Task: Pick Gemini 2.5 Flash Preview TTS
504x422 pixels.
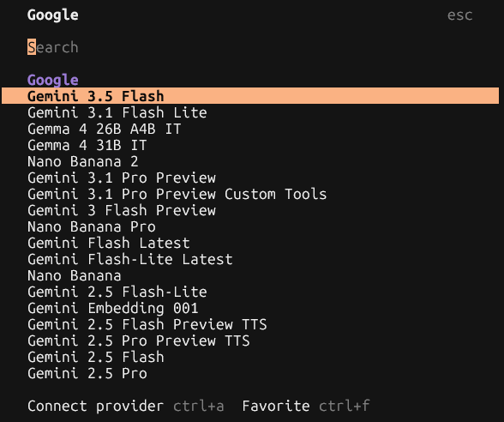Action: coord(250,324)
